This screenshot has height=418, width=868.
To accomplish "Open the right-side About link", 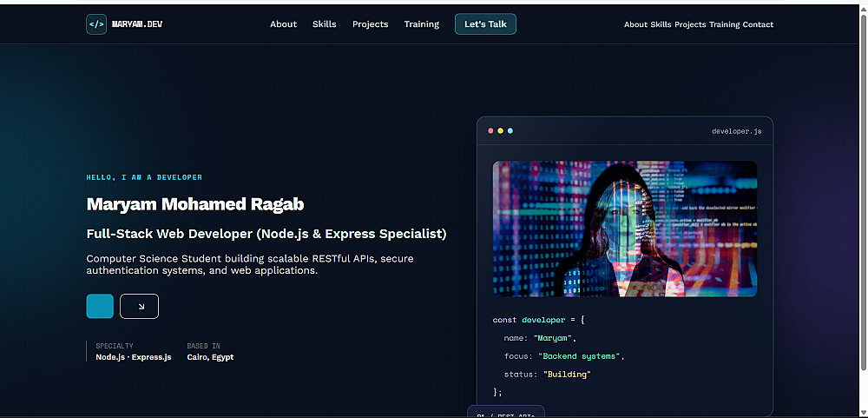I will pyautogui.click(x=635, y=24).
